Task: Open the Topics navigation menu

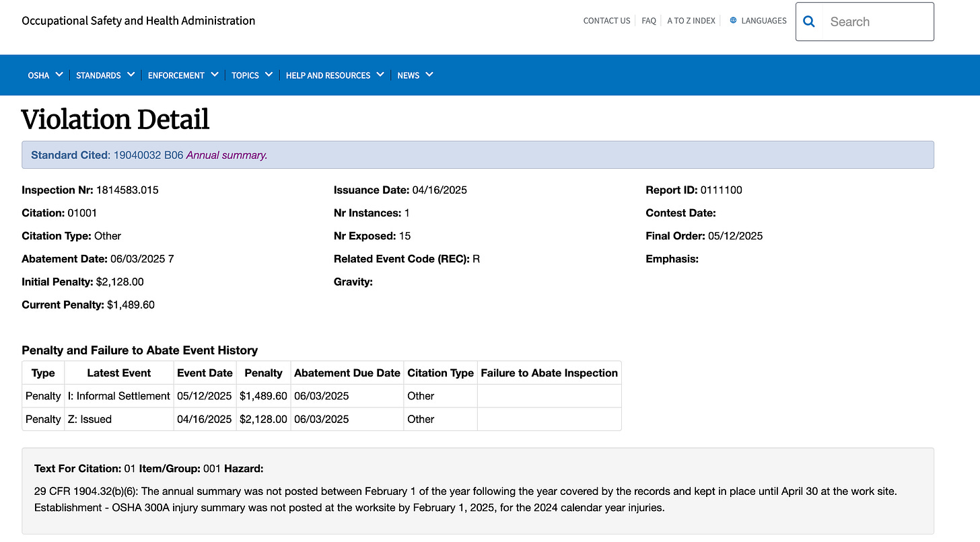Action: point(245,75)
